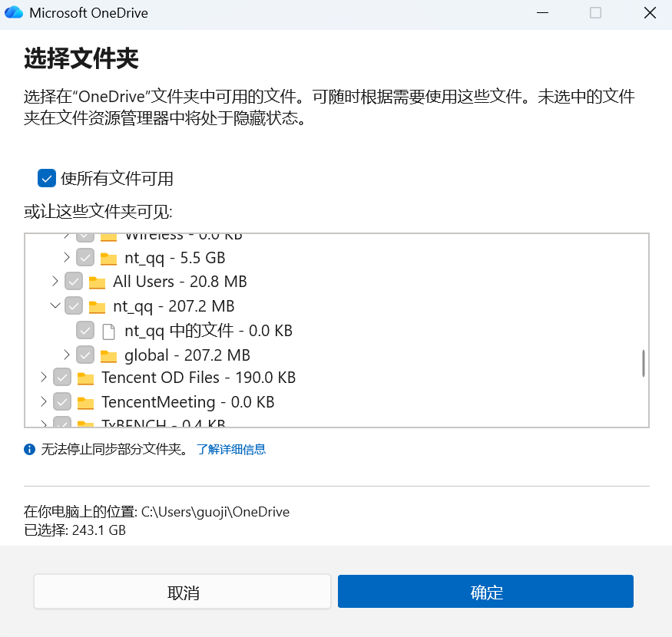
Task: Click the All Users folder icon
Action: (x=97, y=281)
